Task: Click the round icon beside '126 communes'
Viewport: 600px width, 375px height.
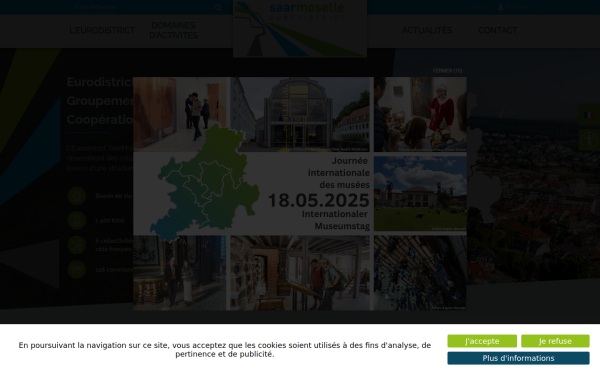Action: coord(77,269)
